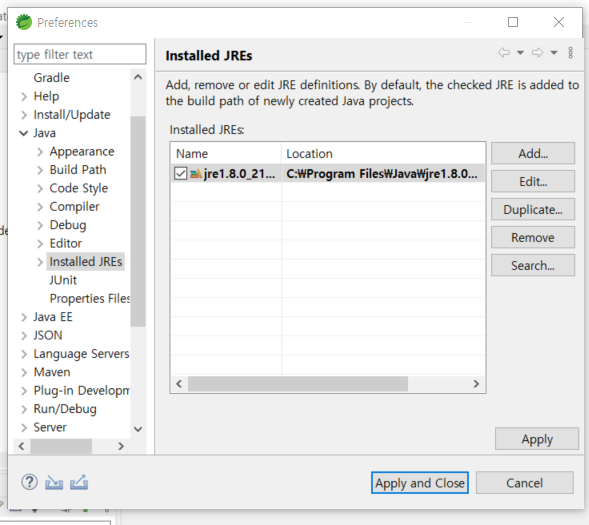The height and width of the screenshot is (525, 589).
Task: Select Installed JREs tree item
Action: [x=86, y=262]
